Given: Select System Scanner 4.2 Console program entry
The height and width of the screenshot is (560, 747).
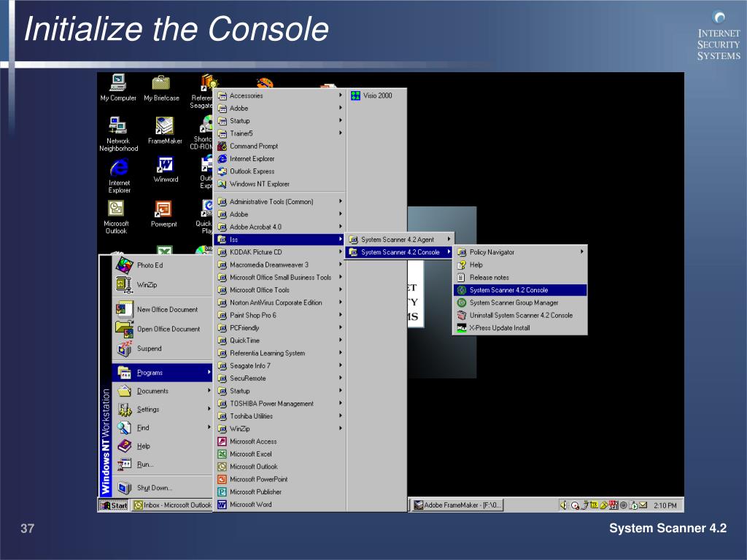Looking at the screenshot, I should pos(519,290).
